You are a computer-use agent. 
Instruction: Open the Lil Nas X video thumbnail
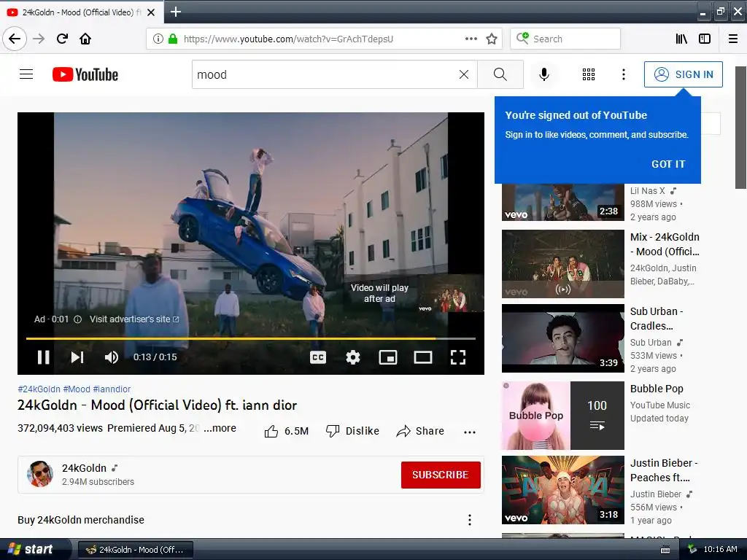tap(562, 203)
